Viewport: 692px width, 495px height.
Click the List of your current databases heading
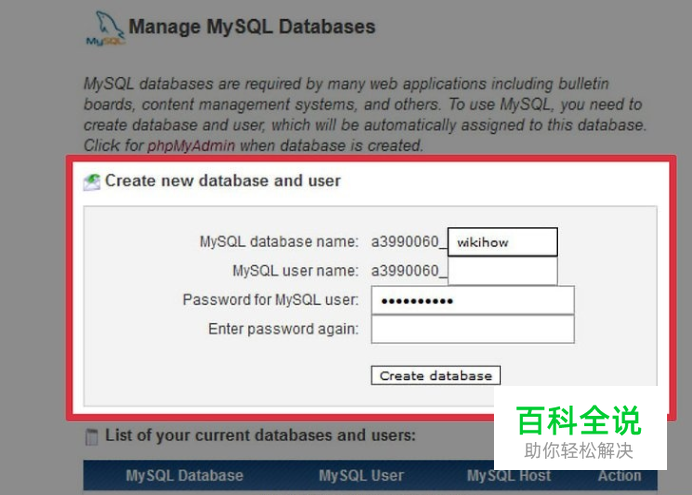tap(260, 435)
